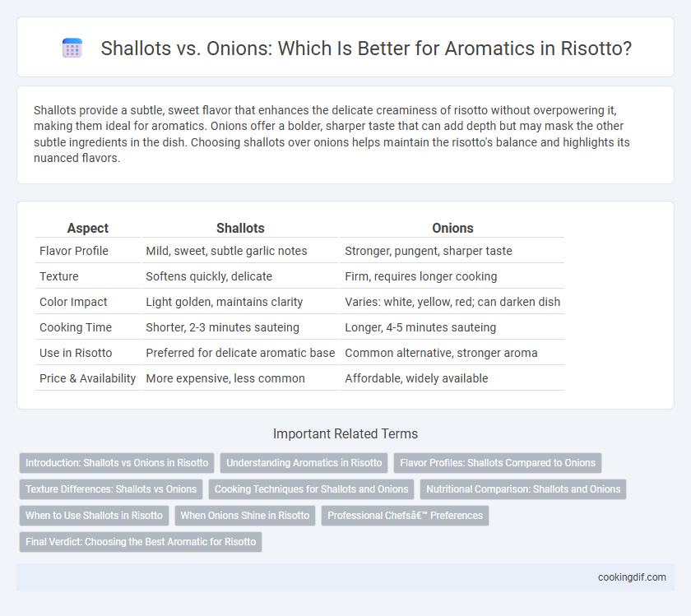The width and height of the screenshot is (691, 616).
Task: Click the 'Important Related Terms' heading
Action: click(x=345, y=433)
